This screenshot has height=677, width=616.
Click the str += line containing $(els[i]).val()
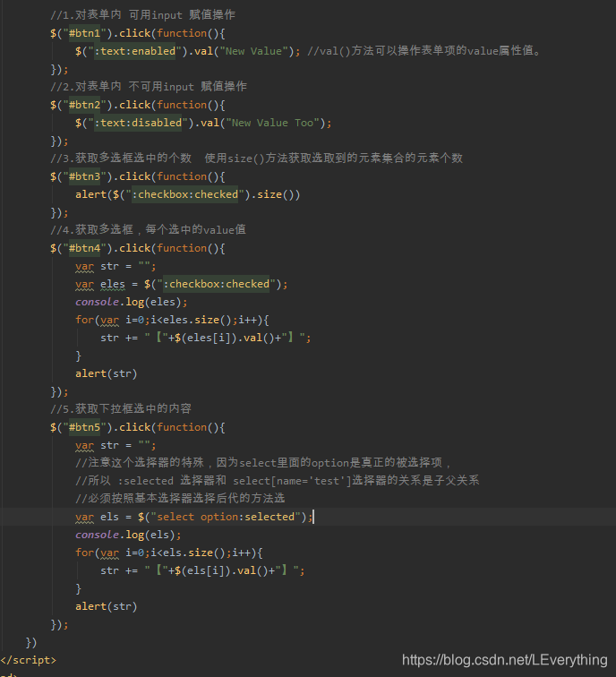202,570
